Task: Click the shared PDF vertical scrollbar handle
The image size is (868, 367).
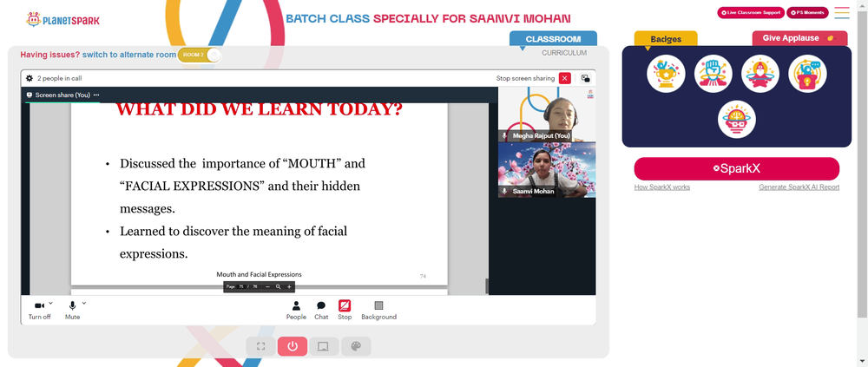Action: pos(486,286)
